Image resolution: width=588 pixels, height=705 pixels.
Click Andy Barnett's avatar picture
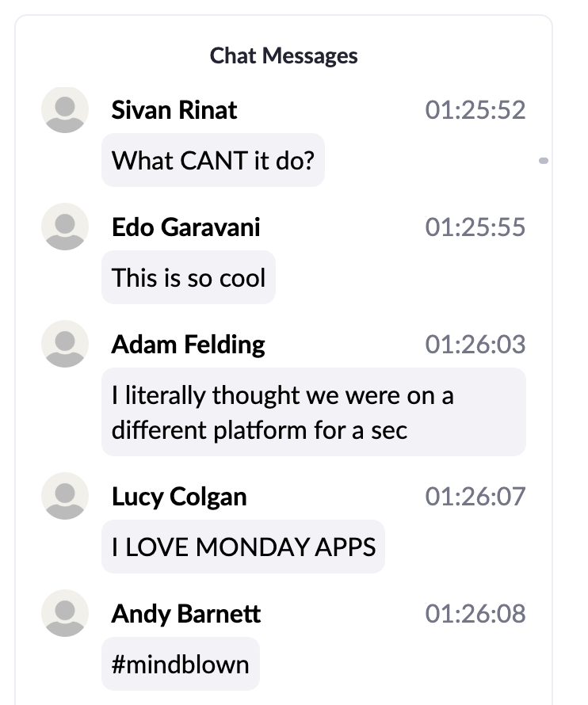(64, 614)
